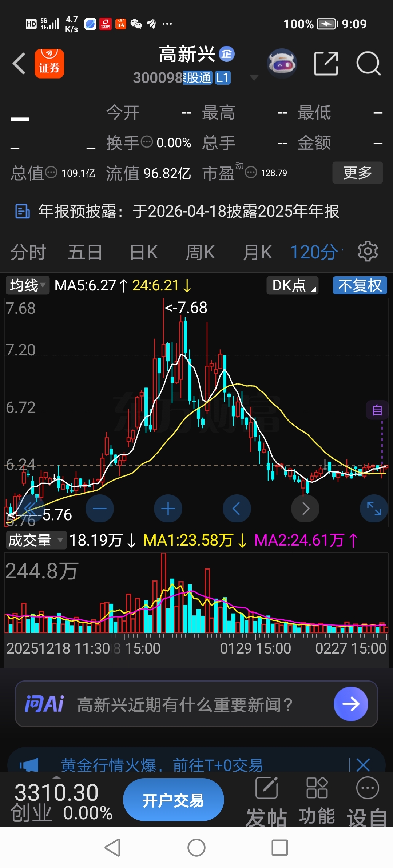Tap the purple 自 marker on the chart

click(377, 410)
